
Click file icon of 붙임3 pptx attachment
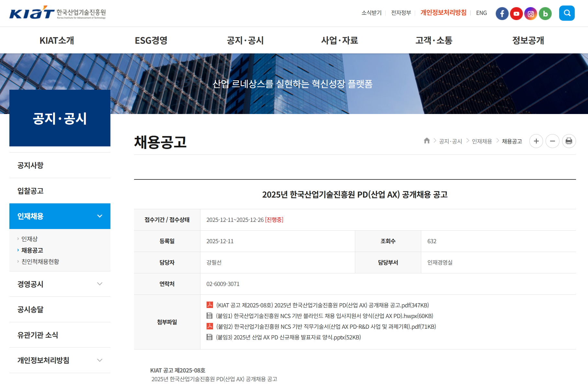209,337
